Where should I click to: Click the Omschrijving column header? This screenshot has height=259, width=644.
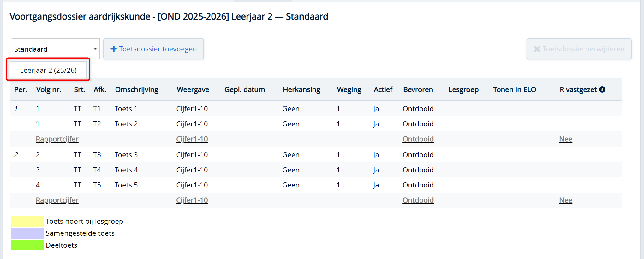coord(137,89)
